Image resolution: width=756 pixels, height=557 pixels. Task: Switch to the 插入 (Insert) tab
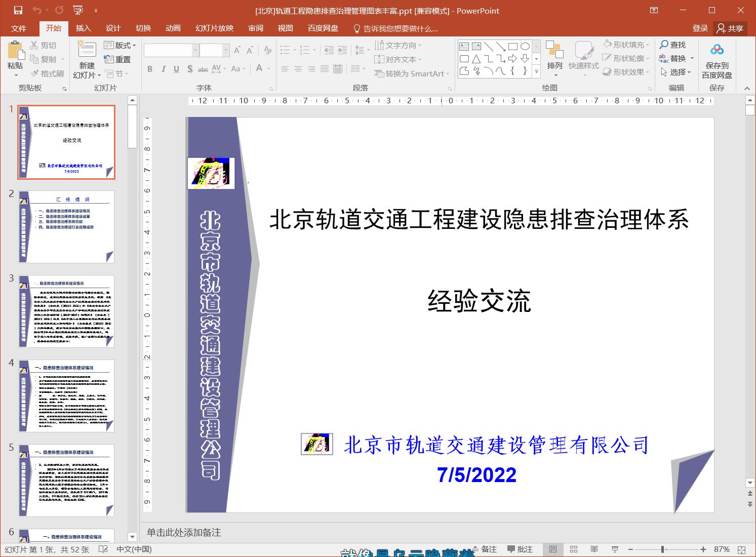(83, 28)
